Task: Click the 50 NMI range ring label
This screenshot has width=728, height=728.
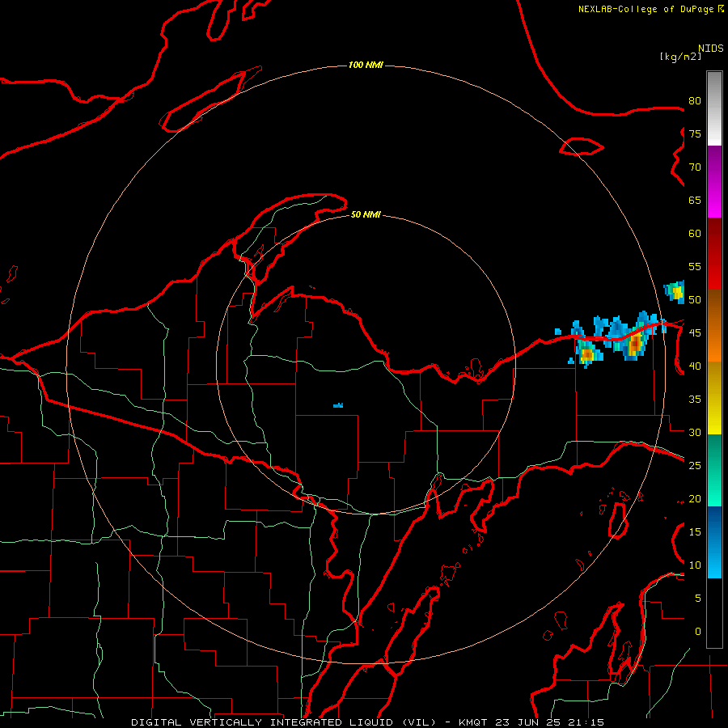Action: point(366,214)
